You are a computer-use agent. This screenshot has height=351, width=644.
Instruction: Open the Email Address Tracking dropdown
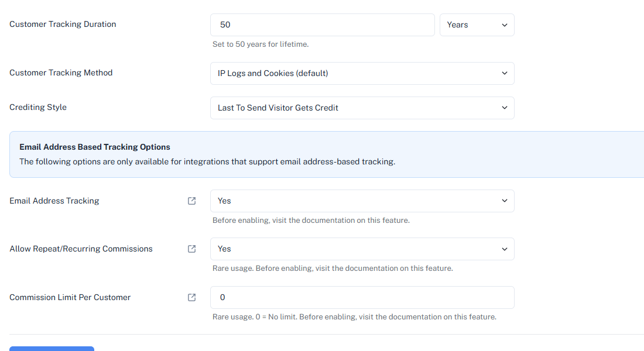362,201
